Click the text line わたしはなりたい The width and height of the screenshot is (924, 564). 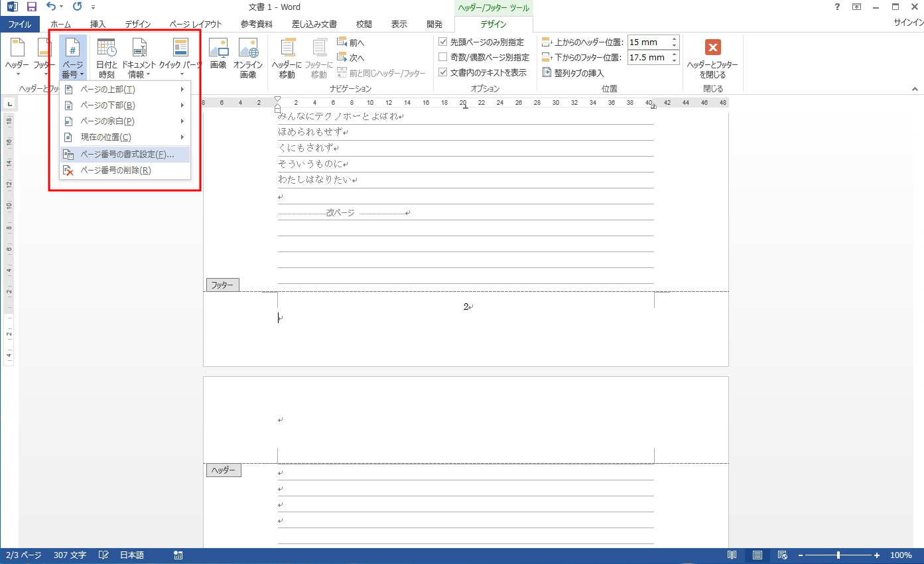pyautogui.click(x=315, y=180)
